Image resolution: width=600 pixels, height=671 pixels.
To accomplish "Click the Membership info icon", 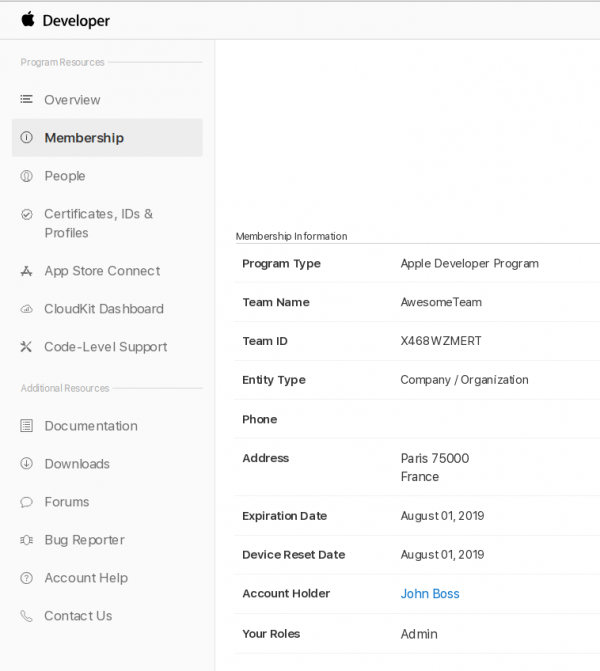I will (27, 138).
